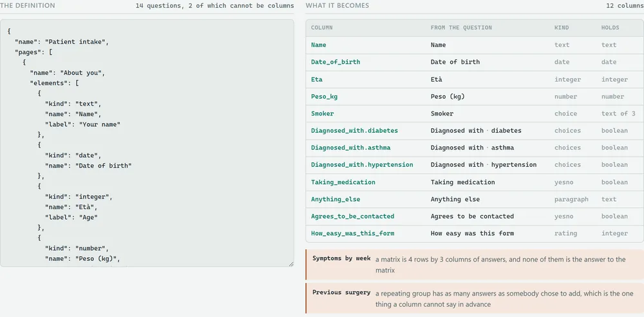Image resolution: width=644 pixels, height=317 pixels.
Task: Click the "kind": "integer" line
Action: click(79, 197)
